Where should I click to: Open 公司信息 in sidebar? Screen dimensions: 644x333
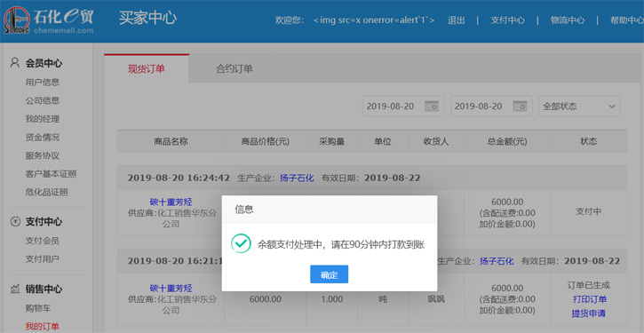pyautogui.click(x=43, y=100)
